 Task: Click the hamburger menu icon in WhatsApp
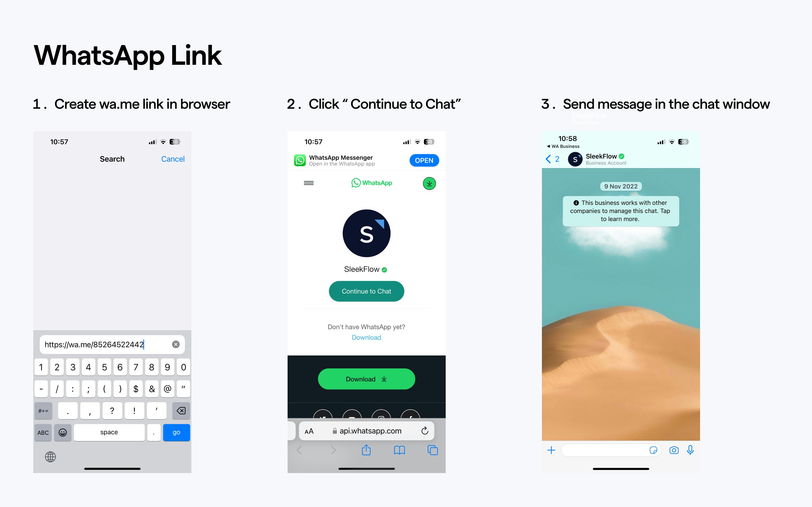coord(308,183)
